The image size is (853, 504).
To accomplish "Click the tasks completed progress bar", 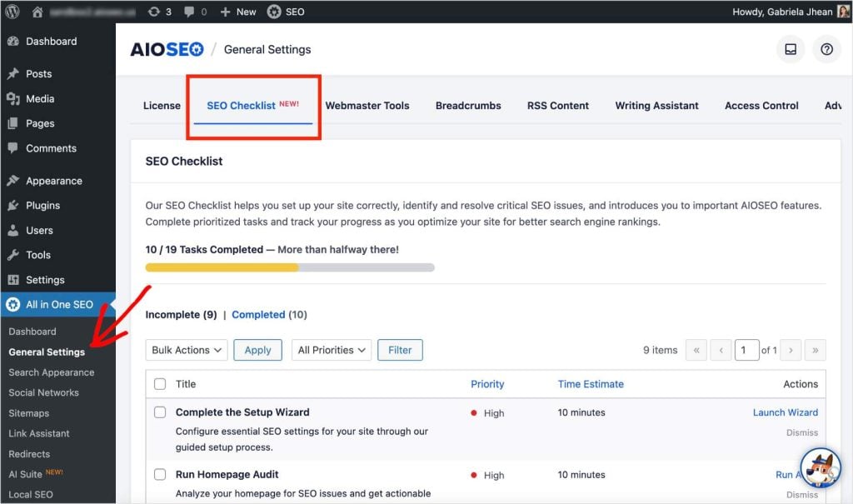I will click(x=289, y=267).
